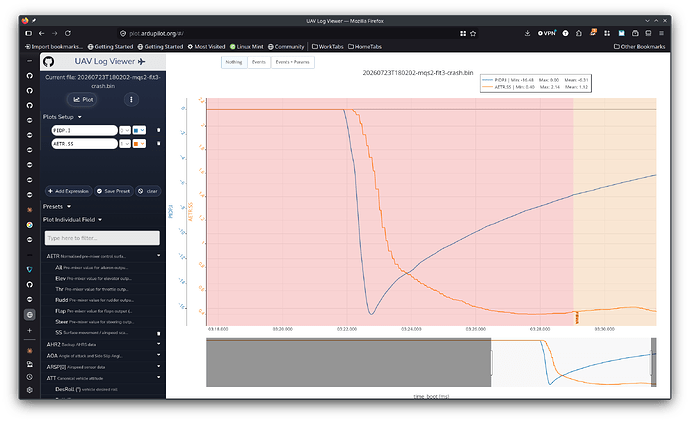This screenshot has height=421, width=690.
Task: Open the teal bookmark extension icon in the toolbar
Action: [x=621, y=33]
